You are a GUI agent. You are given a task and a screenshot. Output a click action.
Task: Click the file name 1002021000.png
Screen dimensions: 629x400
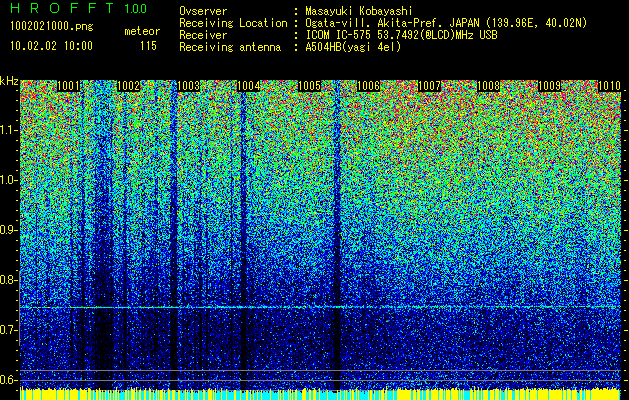(x=52, y=27)
